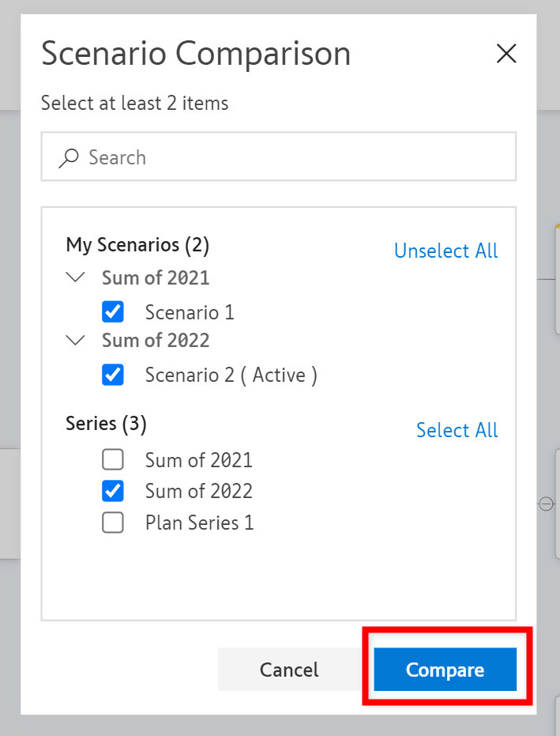Enable the Plan Series 1 checkbox
The width and height of the screenshot is (560, 736).
tap(113, 523)
